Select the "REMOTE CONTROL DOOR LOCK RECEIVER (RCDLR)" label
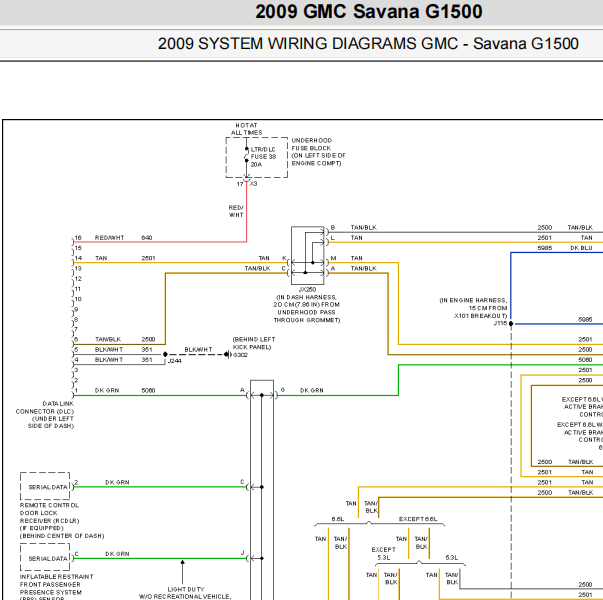This screenshot has width=603, height=600. click(49, 513)
